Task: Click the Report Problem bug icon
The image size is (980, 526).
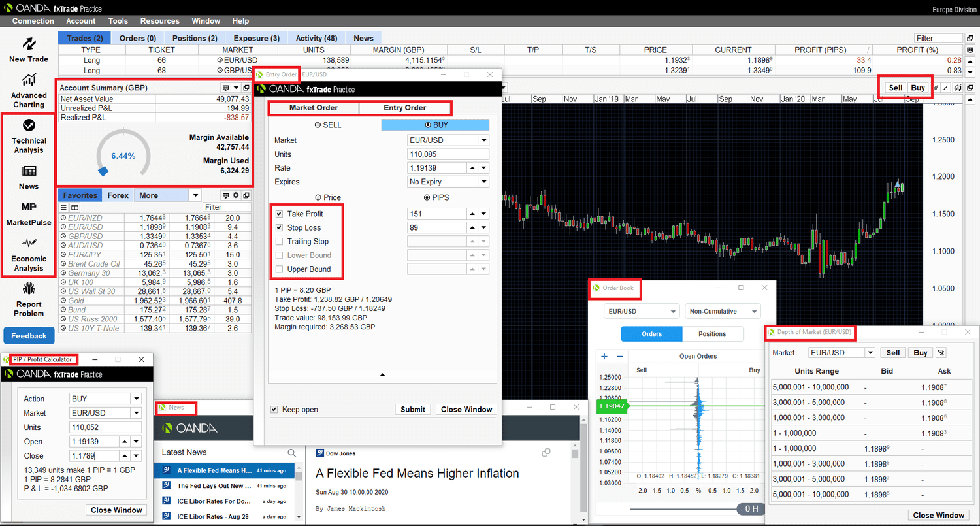Action: (x=29, y=288)
